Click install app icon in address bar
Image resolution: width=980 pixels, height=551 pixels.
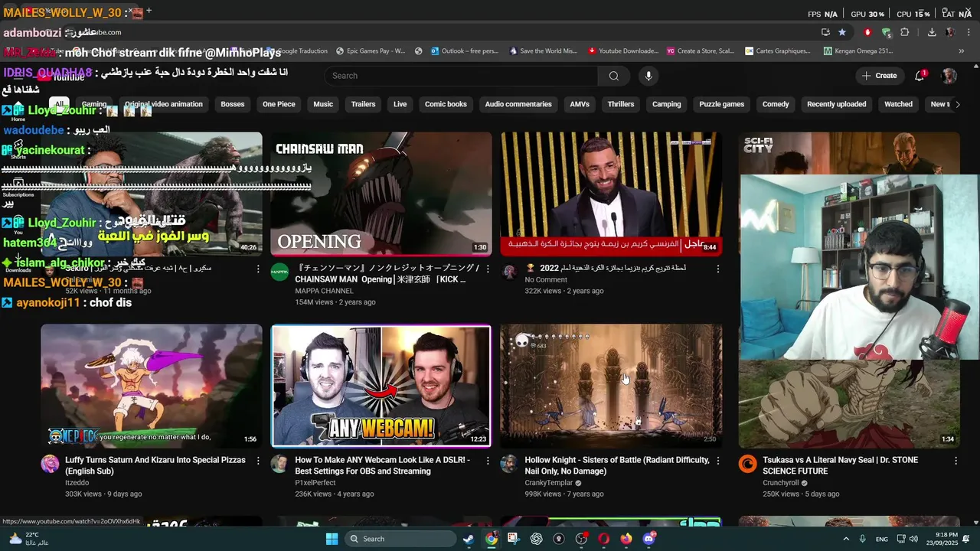[x=825, y=32]
